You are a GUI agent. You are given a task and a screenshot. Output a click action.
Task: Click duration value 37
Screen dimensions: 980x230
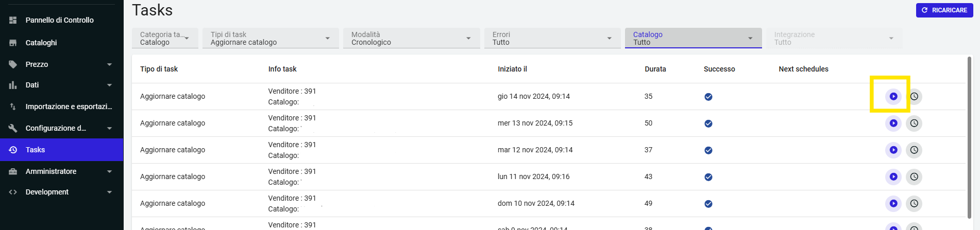tap(648, 150)
